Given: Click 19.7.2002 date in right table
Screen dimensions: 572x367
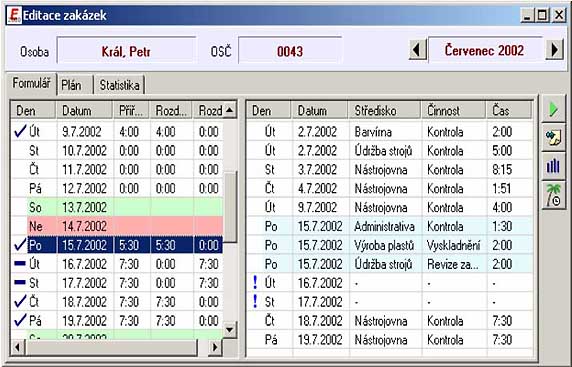Looking at the screenshot, I should [320, 340].
